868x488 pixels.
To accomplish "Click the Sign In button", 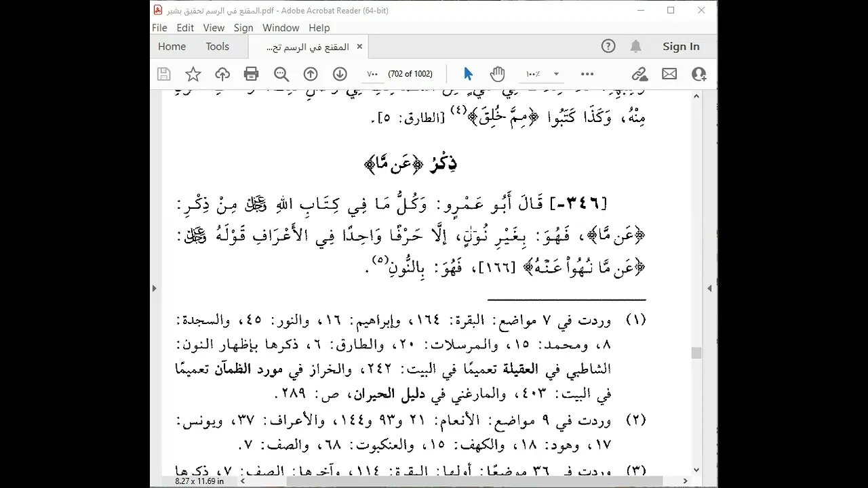I will pyautogui.click(x=681, y=46).
